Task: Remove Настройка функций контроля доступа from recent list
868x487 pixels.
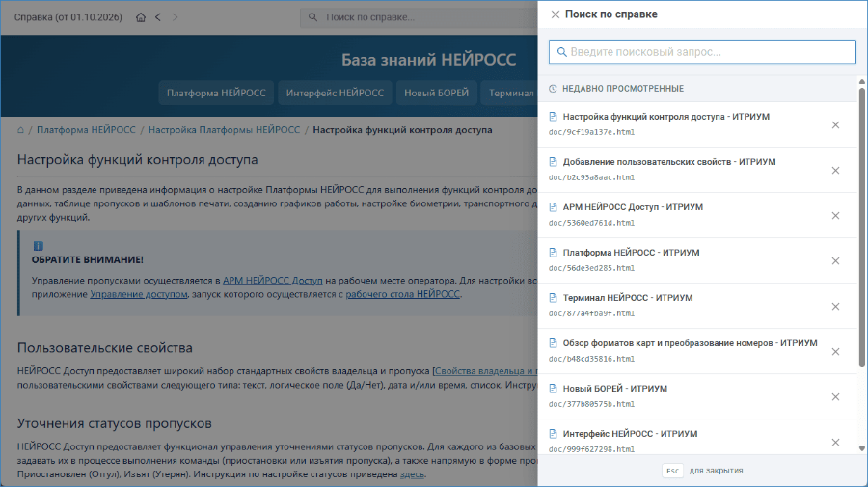Action: pos(835,125)
